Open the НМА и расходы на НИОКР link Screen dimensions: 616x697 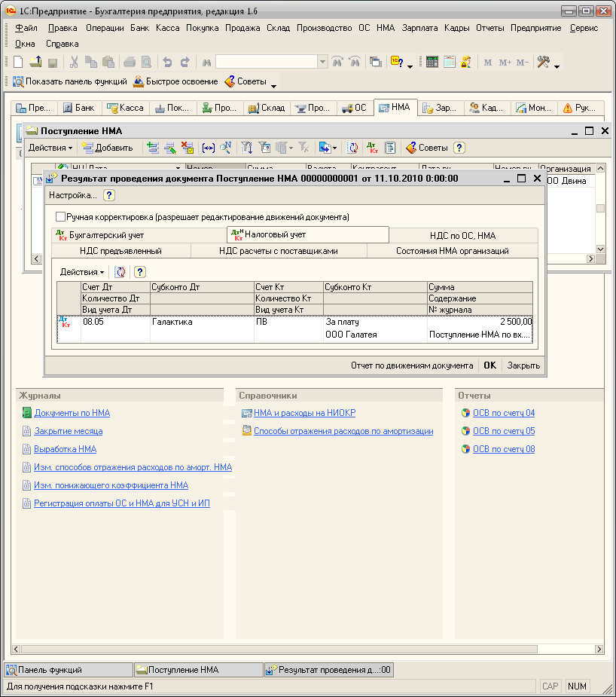click(x=305, y=413)
